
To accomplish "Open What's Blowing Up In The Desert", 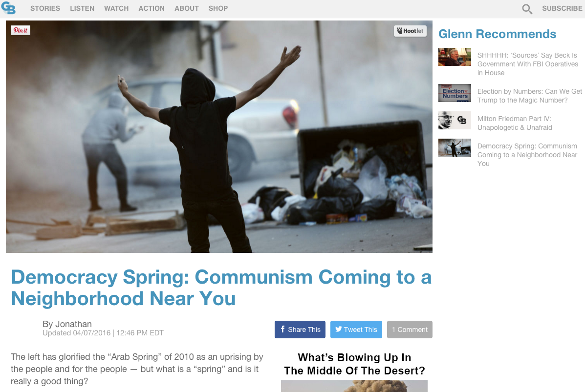I will coord(354,364).
